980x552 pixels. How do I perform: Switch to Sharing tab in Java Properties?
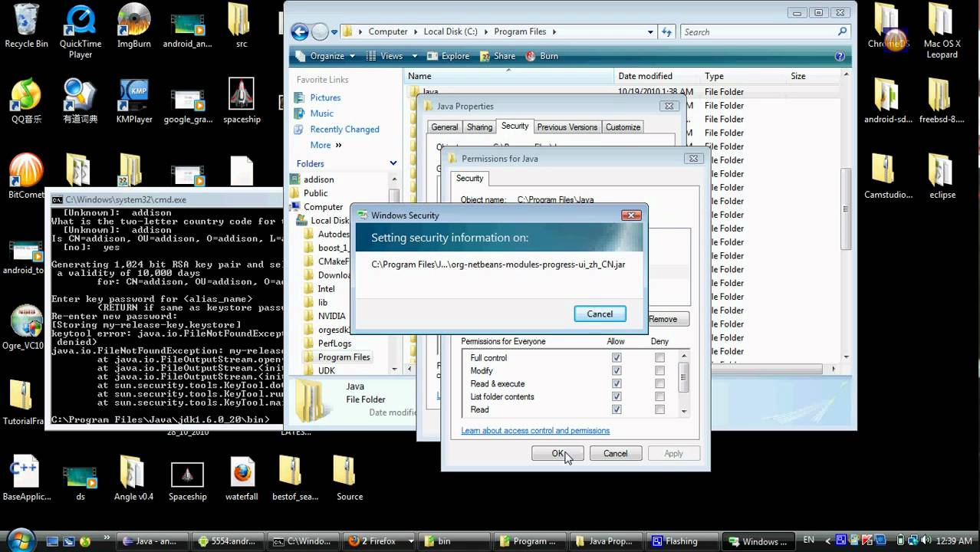click(x=479, y=127)
